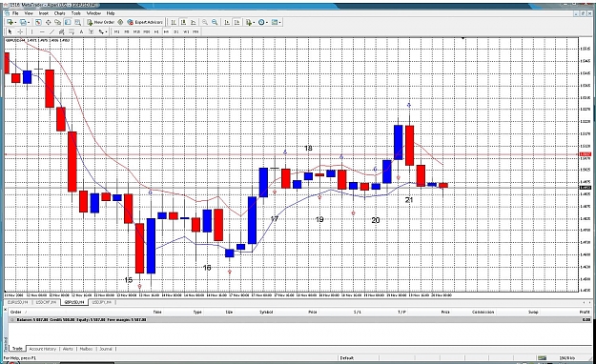Open the Periods clock icon

point(261,22)
